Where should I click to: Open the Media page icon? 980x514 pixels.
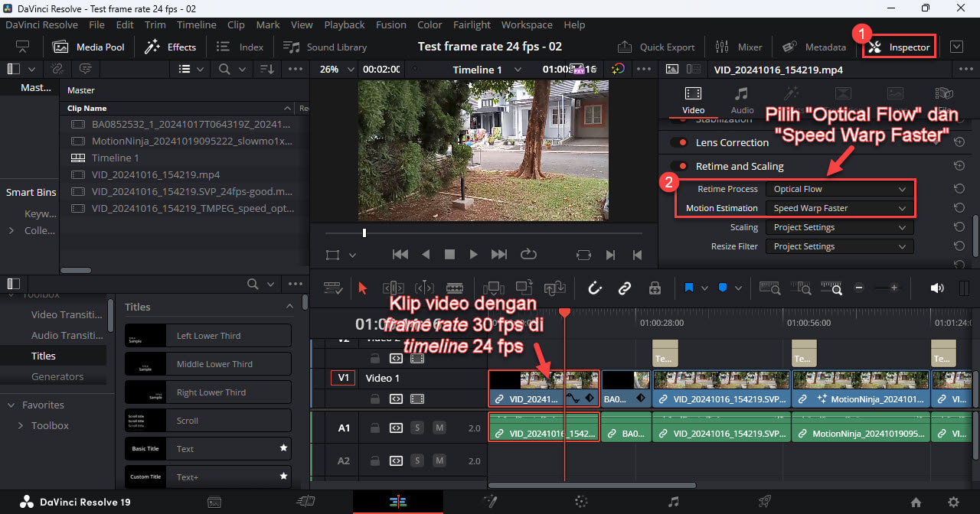[214, 502]
